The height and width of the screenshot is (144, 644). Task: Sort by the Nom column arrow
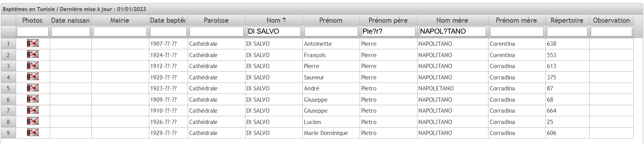tap(284, 20)
